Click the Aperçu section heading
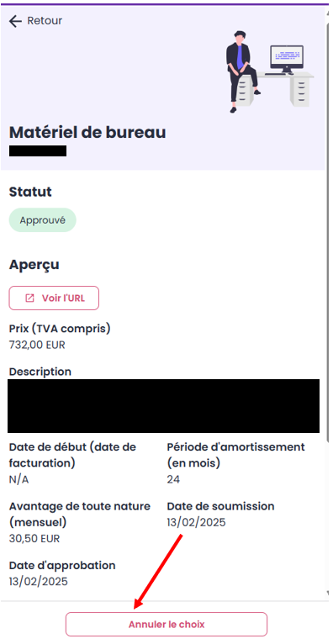The image size is (333, 644). coord(34,266)
